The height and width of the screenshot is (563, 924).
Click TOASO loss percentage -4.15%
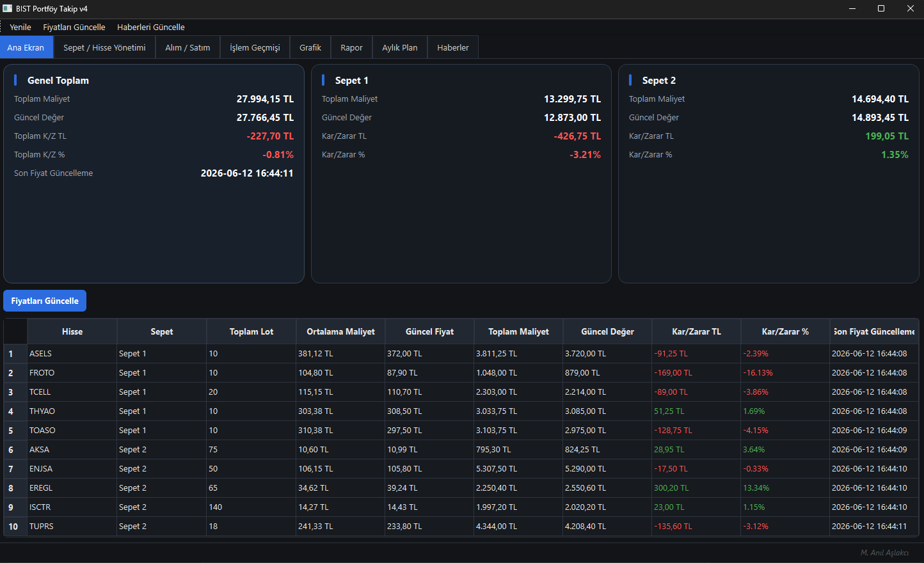point(785,431)
